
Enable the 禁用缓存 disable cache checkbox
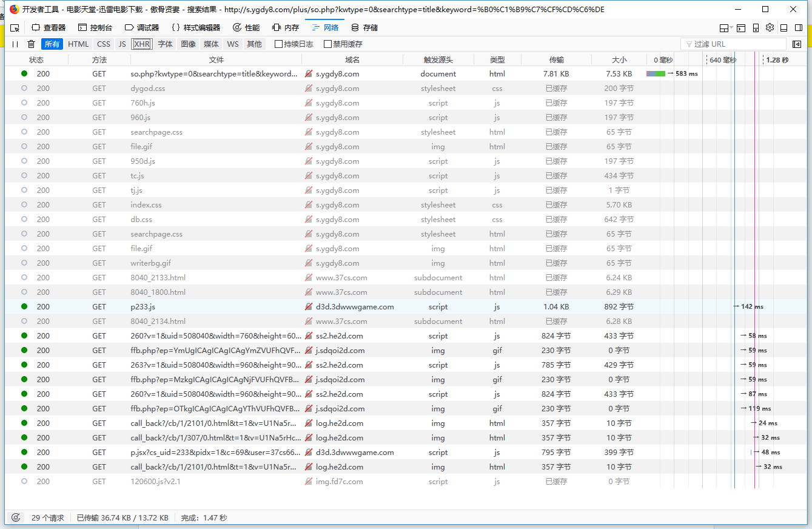click(x=327, y=44)
